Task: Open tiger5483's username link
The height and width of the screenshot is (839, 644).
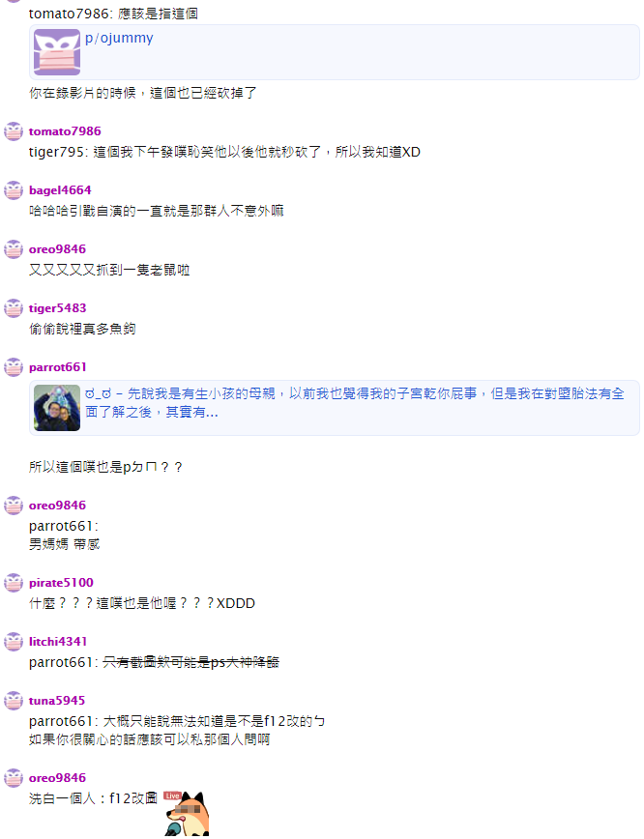Action: 57,307
